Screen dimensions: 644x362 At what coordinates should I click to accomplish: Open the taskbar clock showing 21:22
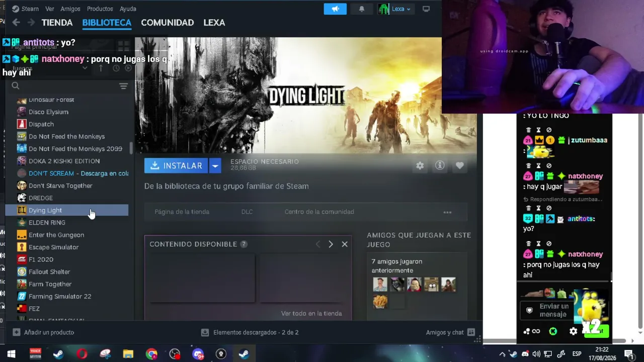pyautogui.click(x=602, y=354)
